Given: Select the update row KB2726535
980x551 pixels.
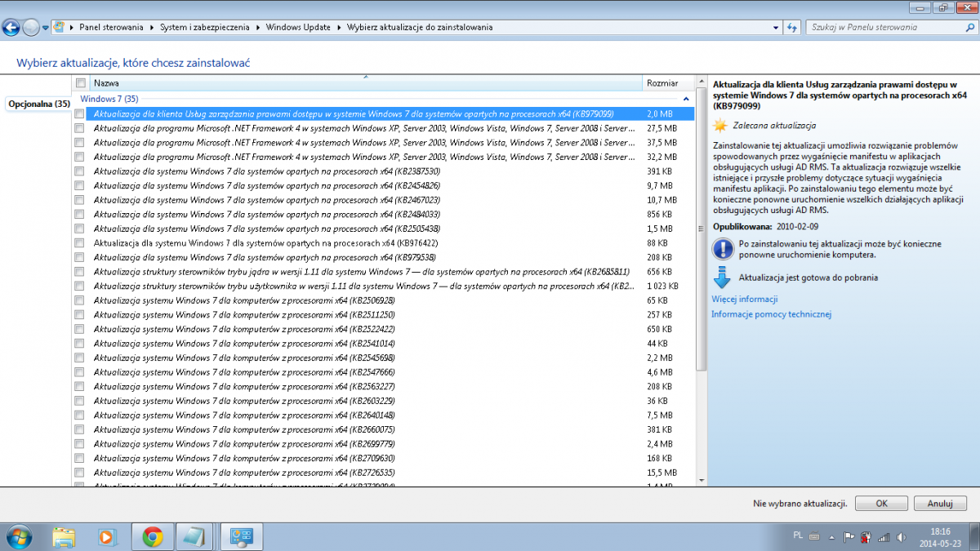Looking at the screenshot, I should tap(384, 472).
